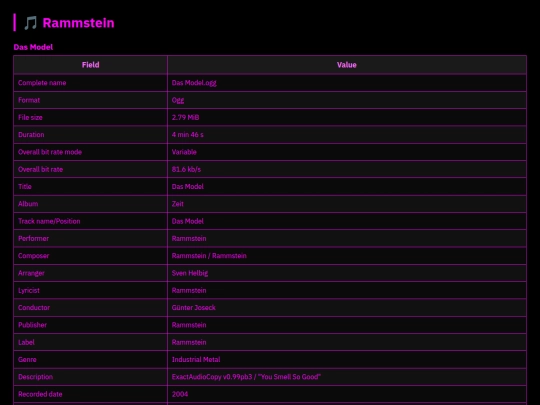Click the 'Lyricist' field label
The height and width of the screenshot is (405, 540).
29,290
